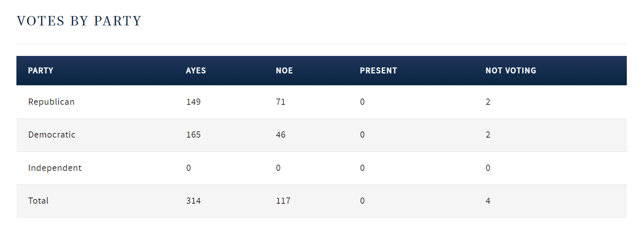The height and width of the screenshot is (226, 644).
Task: Select the Democratic row label
Action: 52,135
